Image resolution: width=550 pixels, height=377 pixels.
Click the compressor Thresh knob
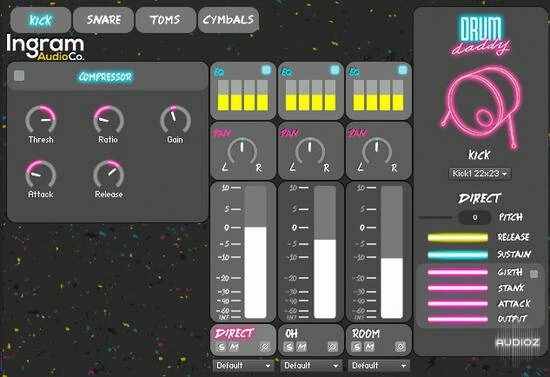coord(41,120)
